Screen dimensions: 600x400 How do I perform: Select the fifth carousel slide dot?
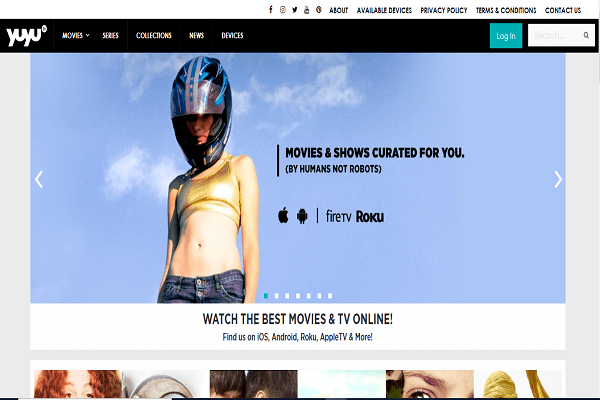pyautogui.click(x=309, y=296)
